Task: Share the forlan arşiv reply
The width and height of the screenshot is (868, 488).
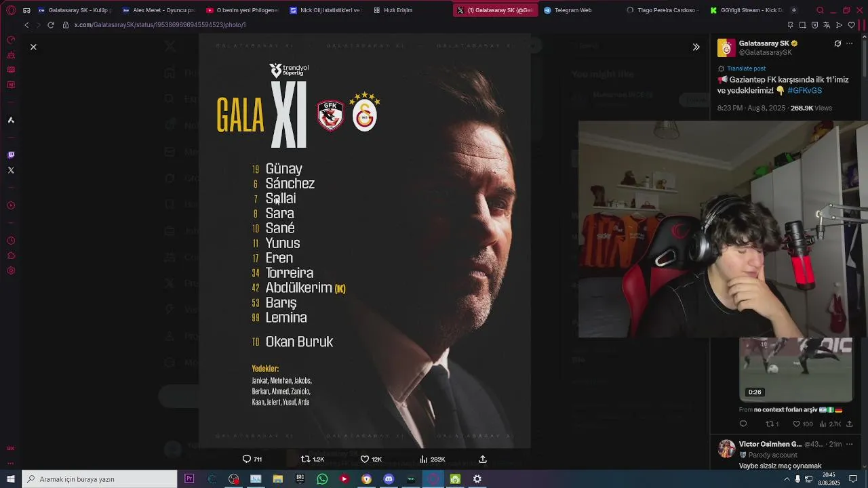Action: [850, 424]
